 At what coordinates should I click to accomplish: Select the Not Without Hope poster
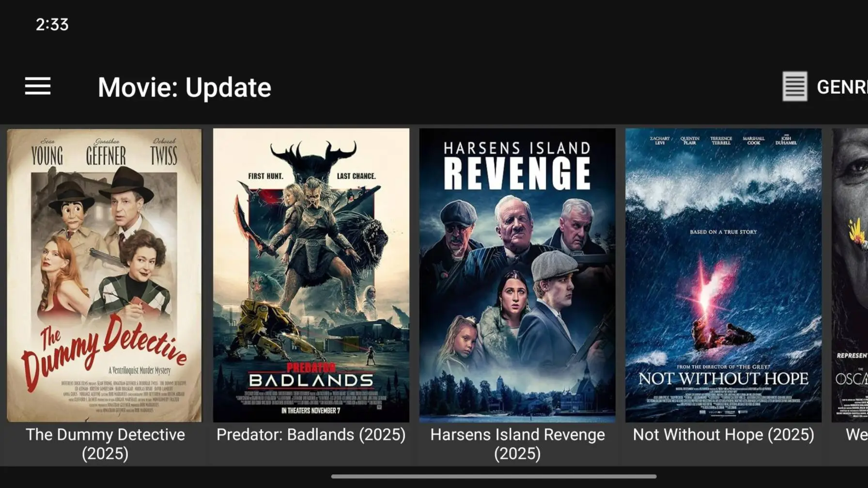[723, 275]
